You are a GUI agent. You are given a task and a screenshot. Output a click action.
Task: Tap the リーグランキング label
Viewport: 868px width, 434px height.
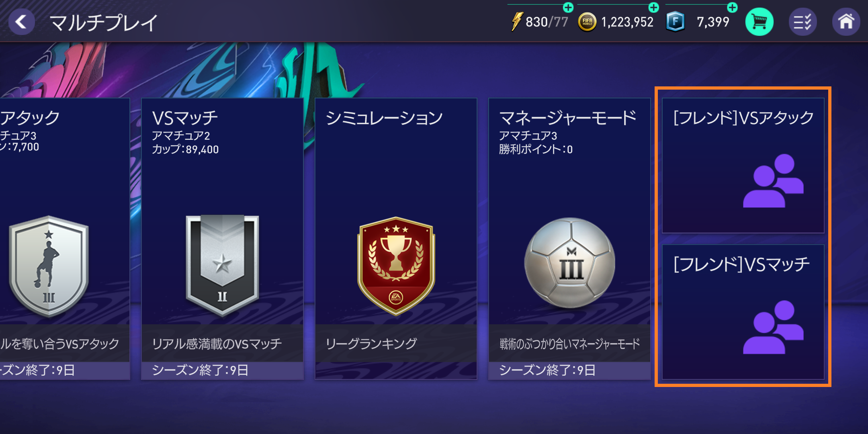(x=371, y=344)
